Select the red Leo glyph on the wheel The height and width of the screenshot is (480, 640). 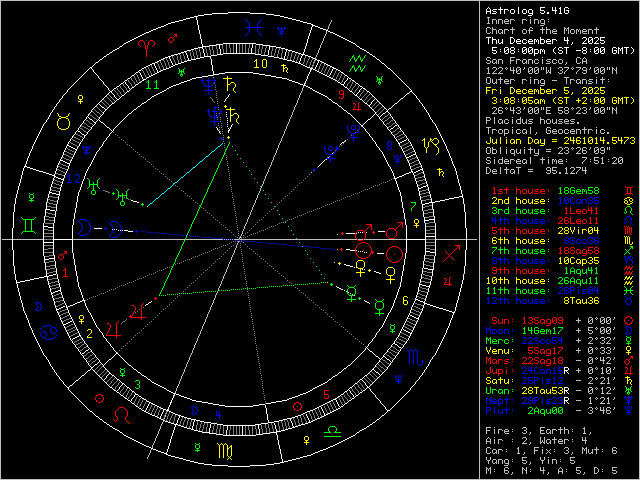coord(120,414)
